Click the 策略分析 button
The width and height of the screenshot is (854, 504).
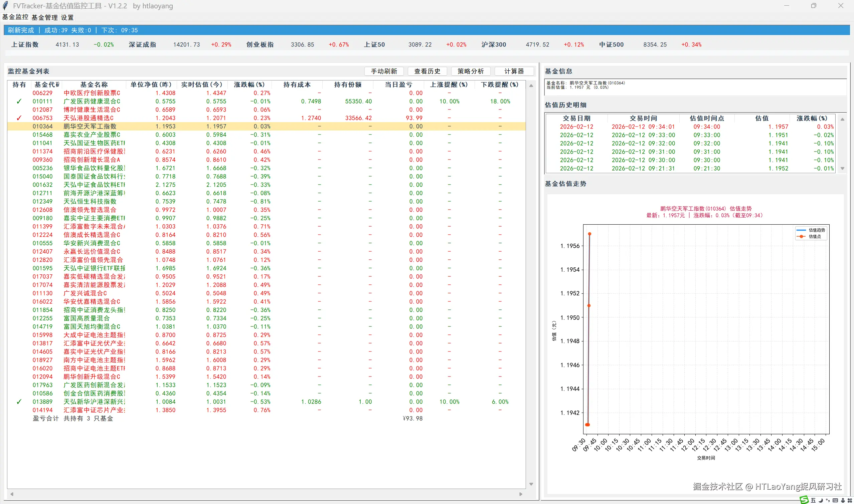coord(470,71)
